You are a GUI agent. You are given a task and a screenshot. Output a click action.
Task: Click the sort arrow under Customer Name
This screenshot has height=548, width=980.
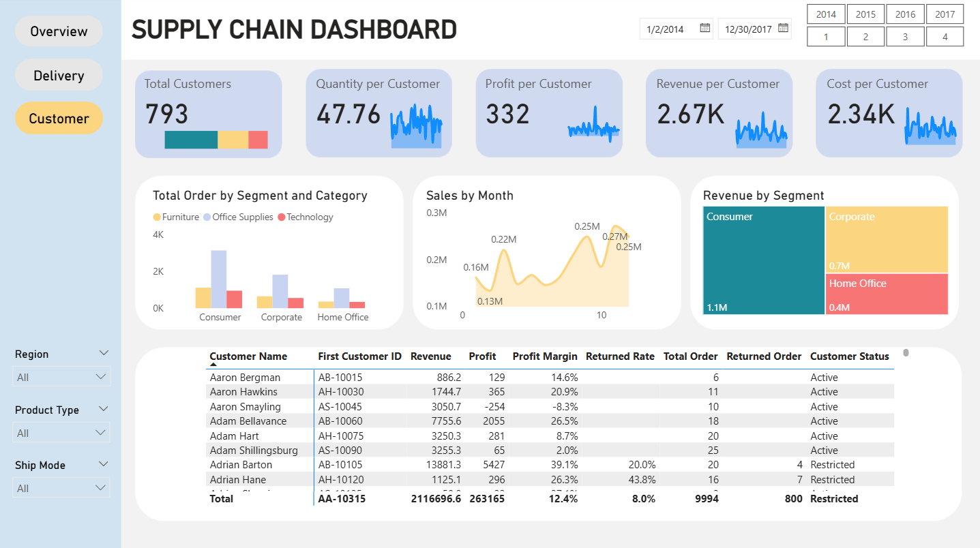point(213,366)
